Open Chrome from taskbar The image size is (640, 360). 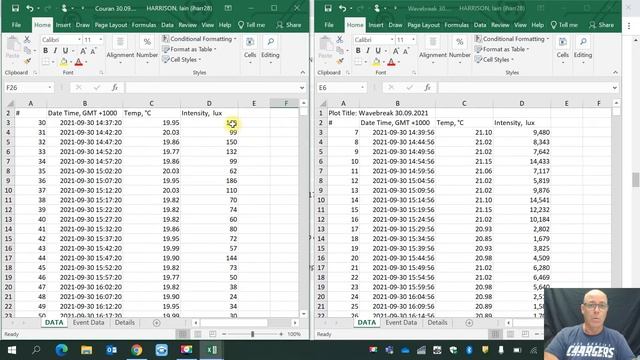pos(137,350)
